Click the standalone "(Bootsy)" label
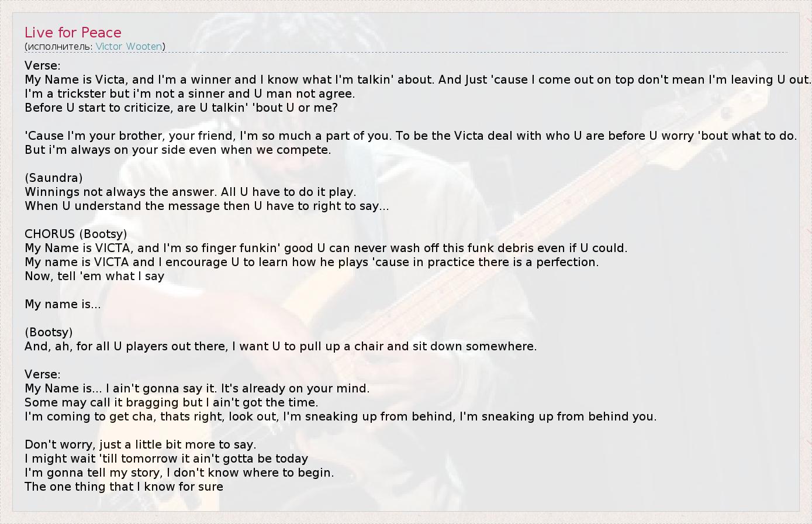 pos(49,332)
